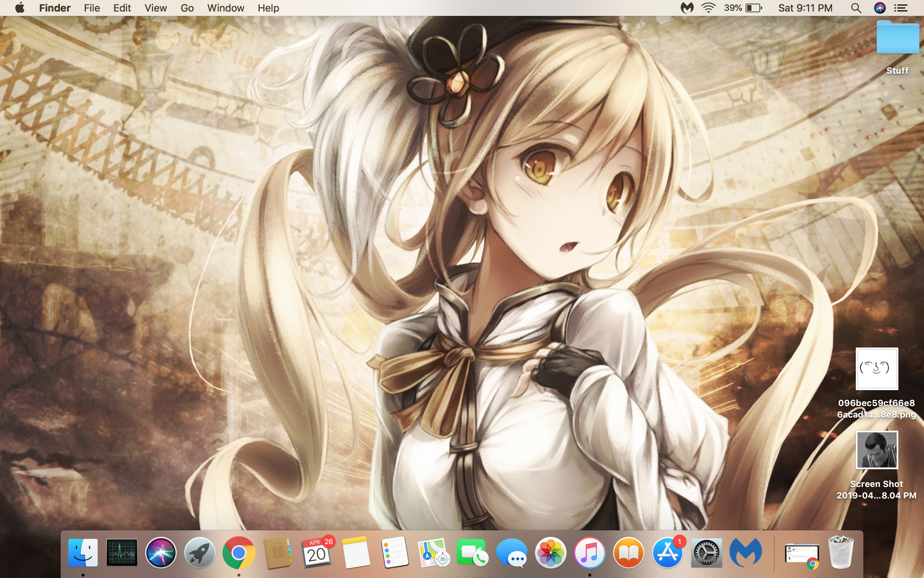Click the 39% battery indicator

(x=743, y=8)
